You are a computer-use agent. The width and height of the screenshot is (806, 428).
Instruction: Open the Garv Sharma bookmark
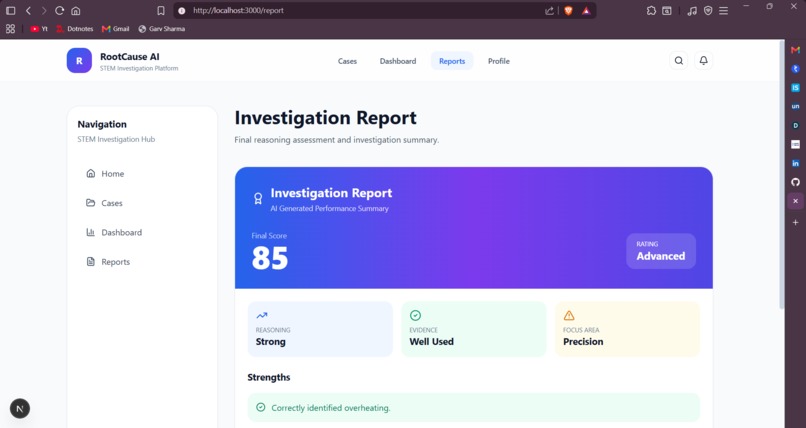click(161, 29)
